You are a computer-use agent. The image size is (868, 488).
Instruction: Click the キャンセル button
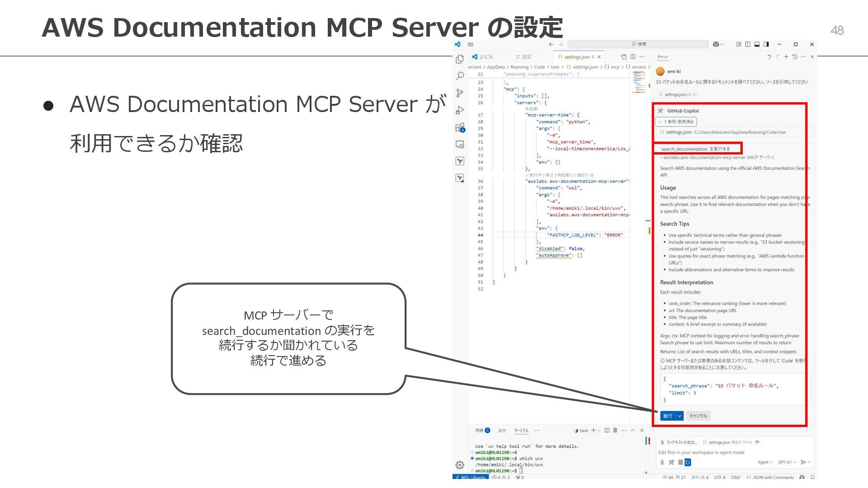[698, 416]
